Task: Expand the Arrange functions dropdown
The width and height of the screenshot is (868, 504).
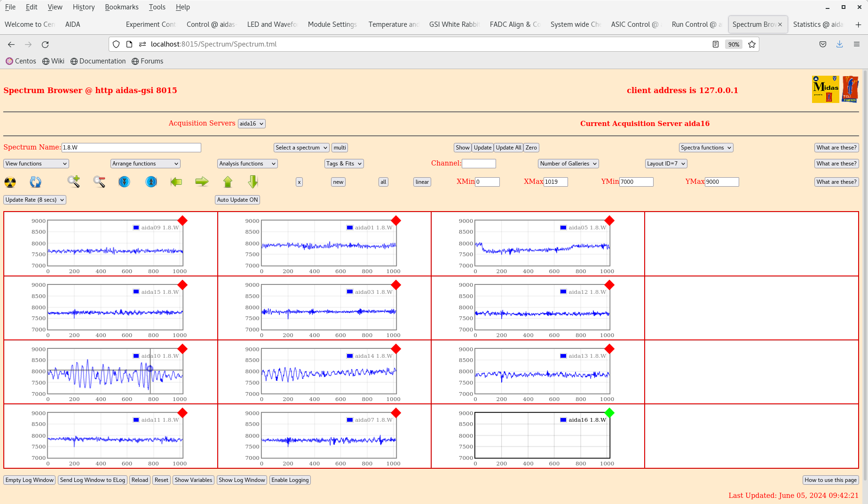Action: coord(145,164)
